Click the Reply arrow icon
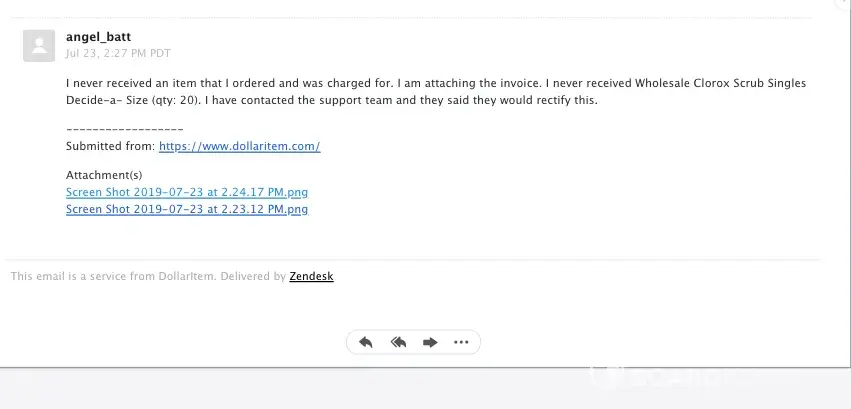This screenshot has height=409, width=851. (x=366, y=342)
